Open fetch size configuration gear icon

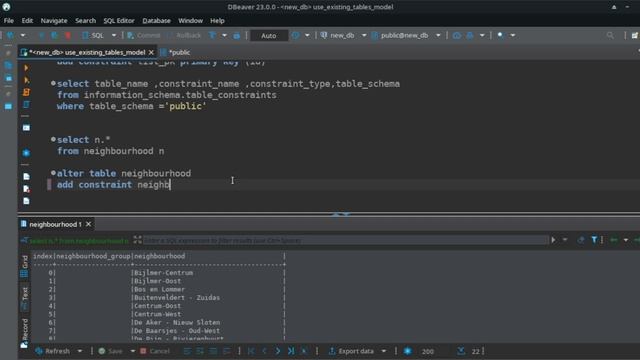point(407,351)
